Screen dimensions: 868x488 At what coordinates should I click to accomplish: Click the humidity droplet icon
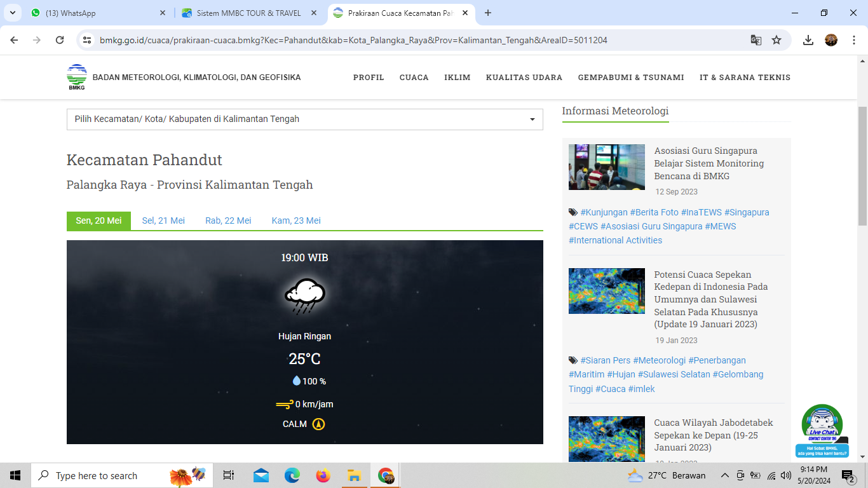tap(296, 381)
